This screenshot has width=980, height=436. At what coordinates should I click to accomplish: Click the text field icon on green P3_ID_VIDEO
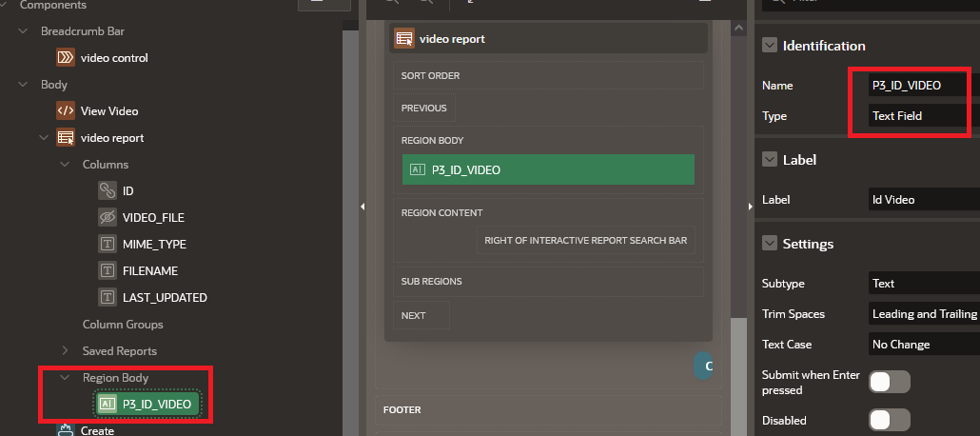(x=418, y=169)
